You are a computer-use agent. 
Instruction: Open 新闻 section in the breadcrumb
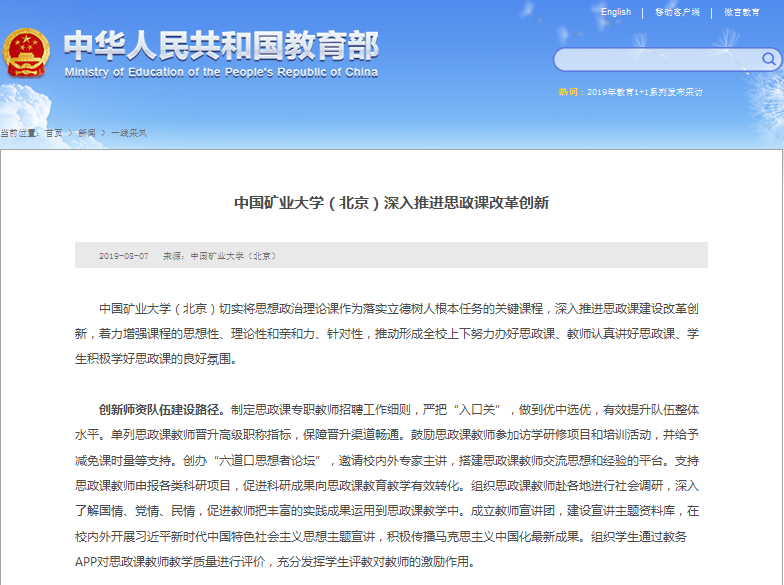[87, 133]
